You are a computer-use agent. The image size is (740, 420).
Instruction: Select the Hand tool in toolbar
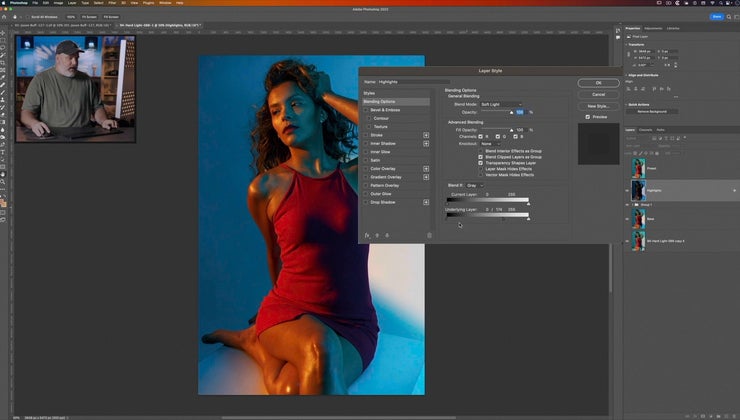pos(3,174)
